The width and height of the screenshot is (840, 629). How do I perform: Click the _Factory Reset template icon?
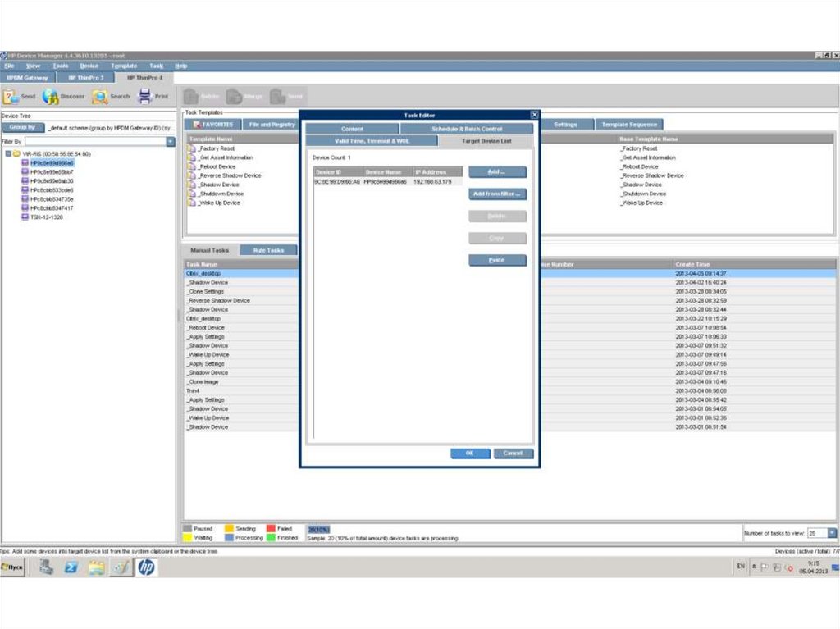click(192, 148)
